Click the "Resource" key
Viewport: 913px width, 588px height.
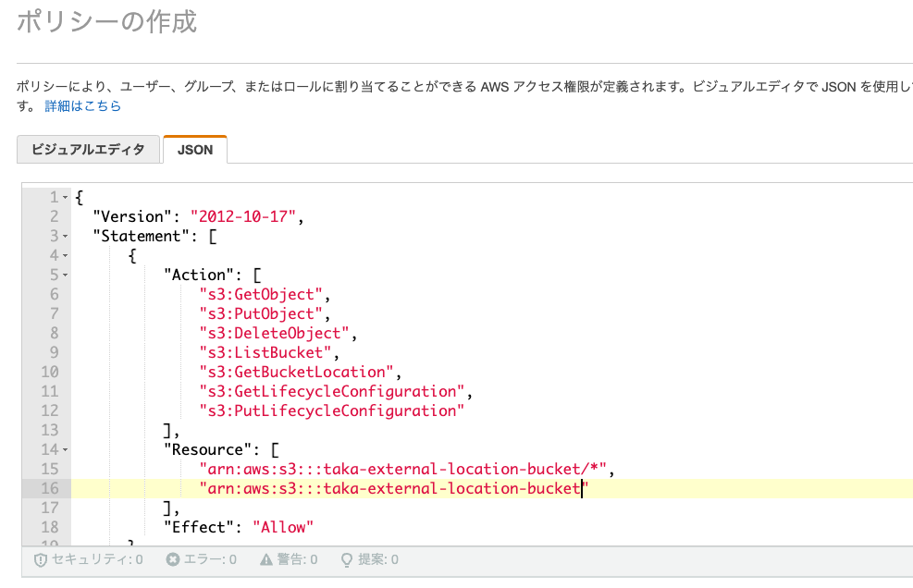coord(207,450)
